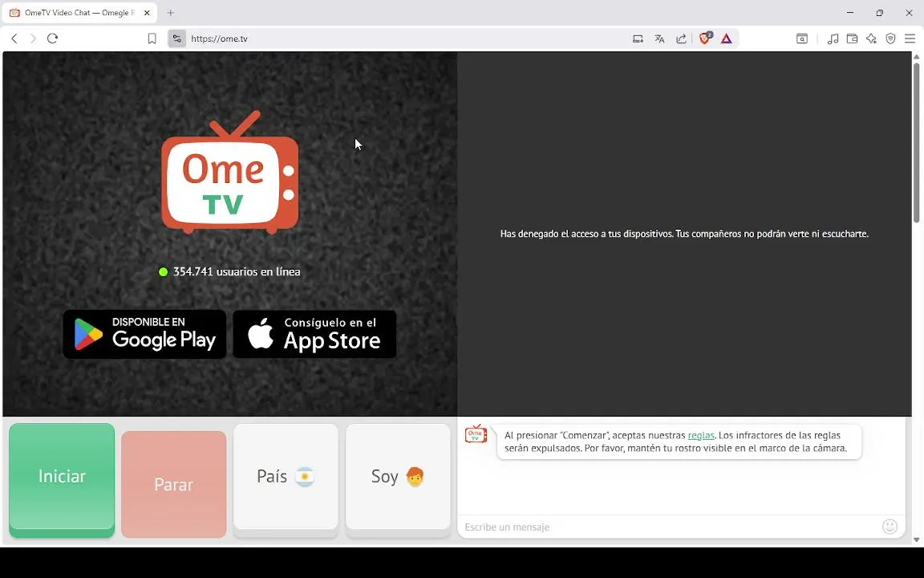Open a new browser tab
This screenshot has height=578, width=924.
click(170, 12)
